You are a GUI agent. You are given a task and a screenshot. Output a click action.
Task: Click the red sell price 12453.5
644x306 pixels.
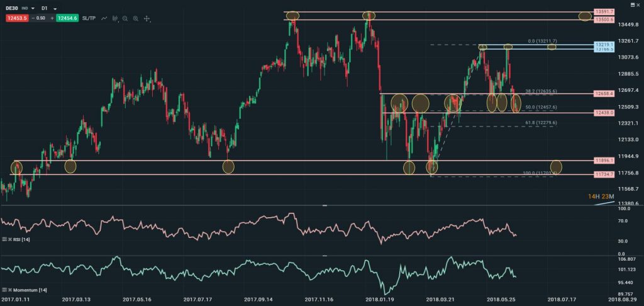click(17, 18)
